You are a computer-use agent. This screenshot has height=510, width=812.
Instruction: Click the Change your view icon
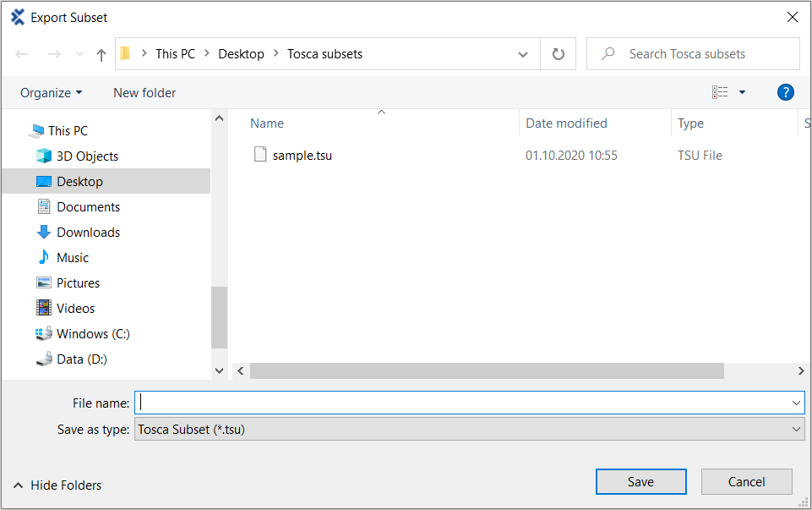720,92
